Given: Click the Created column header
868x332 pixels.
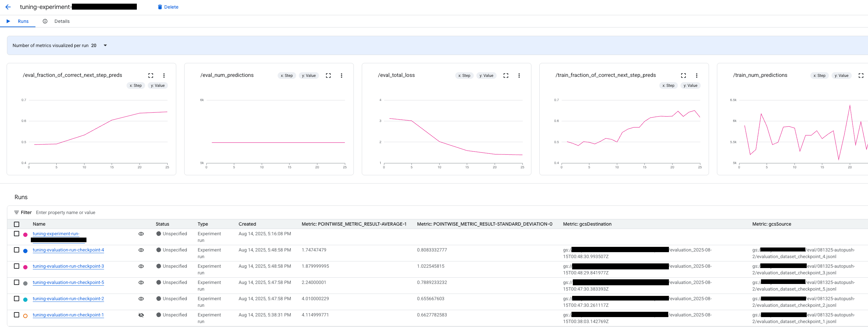Looking at the screenshot, I should [x=247, y=224].
